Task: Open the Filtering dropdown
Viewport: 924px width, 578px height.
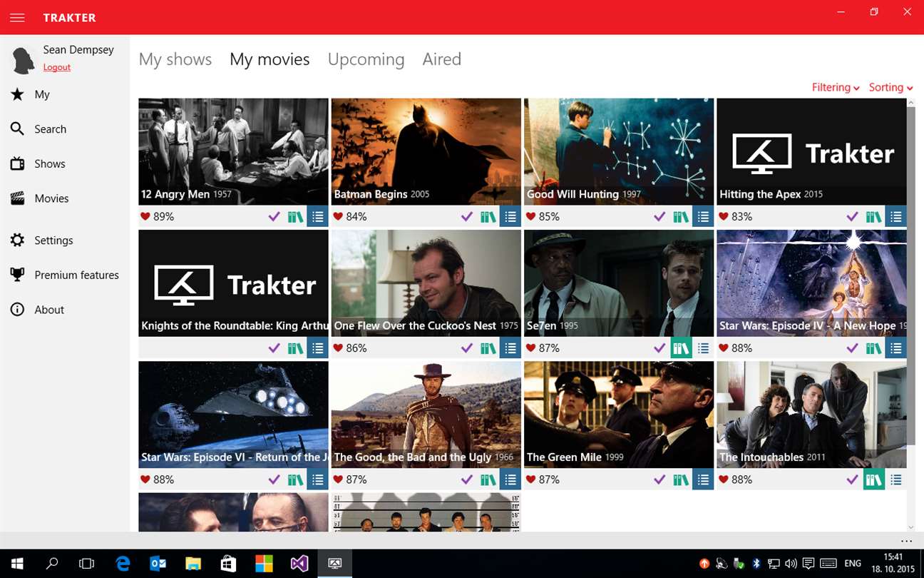Action: click(836, 87)
